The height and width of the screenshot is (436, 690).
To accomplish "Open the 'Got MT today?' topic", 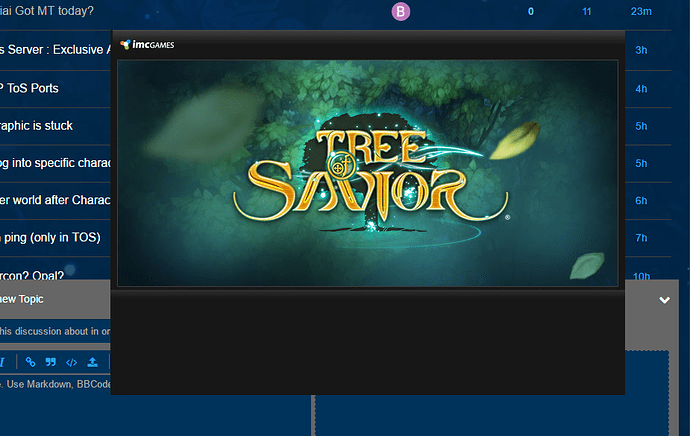I will coord(48,11).
